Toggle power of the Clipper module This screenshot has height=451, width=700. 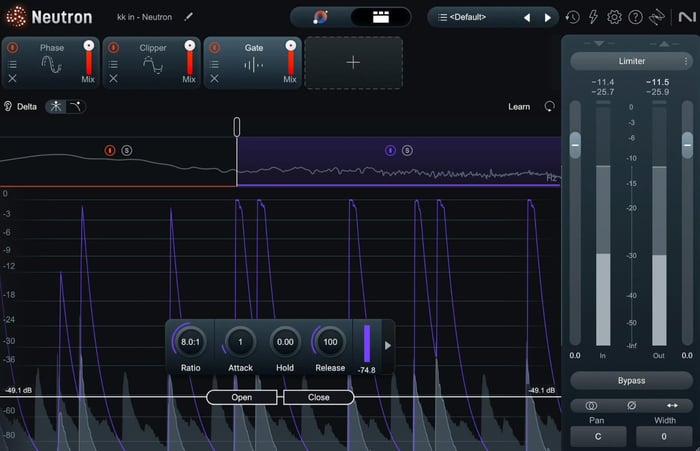(113, 47)
